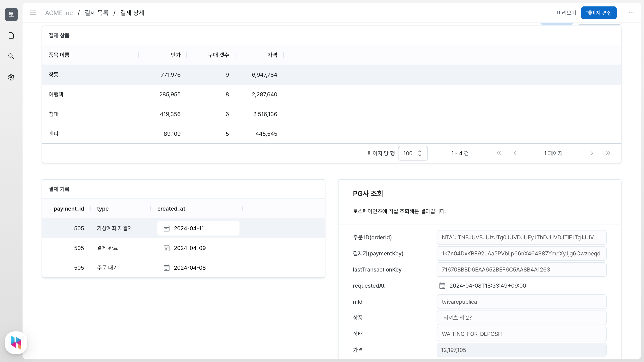644x362 pixels.
Task: Sort by 품목 이름 column header
Action: (59, 55)
